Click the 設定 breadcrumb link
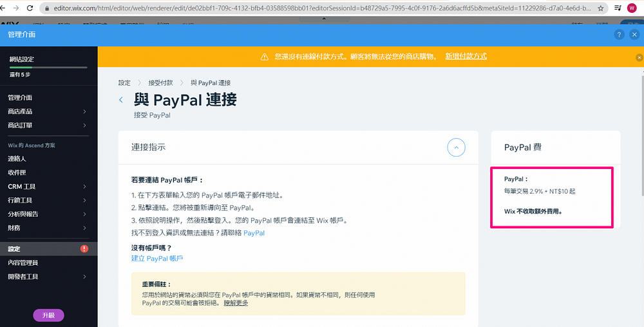The width and height of the screenshot is (644, 327). click(124, 83)
